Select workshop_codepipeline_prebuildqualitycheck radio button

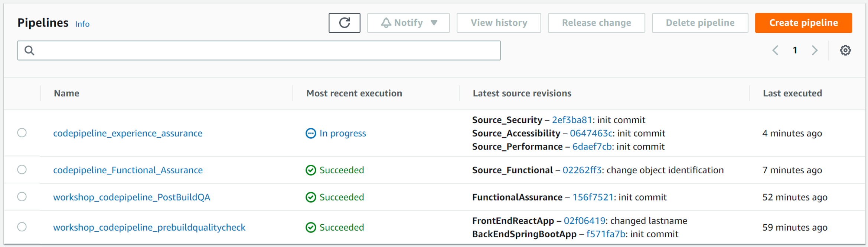[22, 227]
